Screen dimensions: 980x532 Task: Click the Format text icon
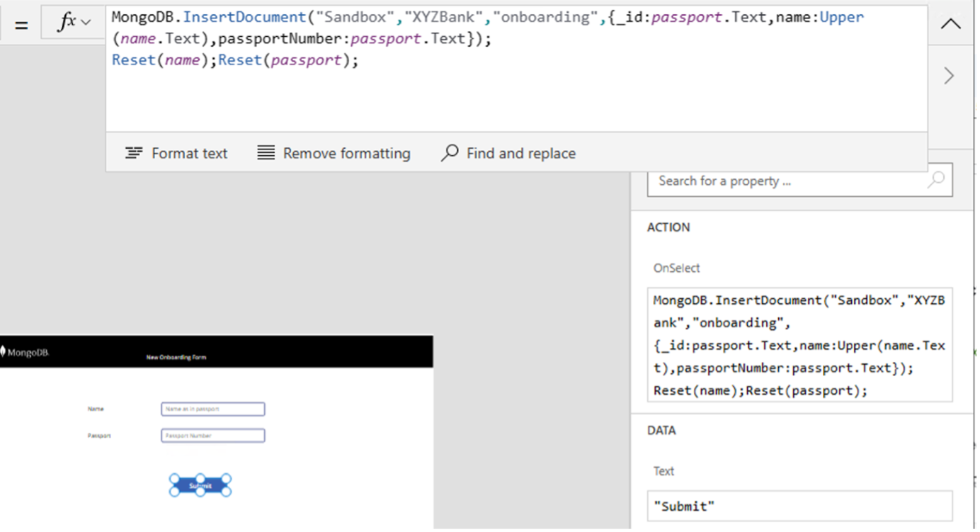click(x=135, y=153)
